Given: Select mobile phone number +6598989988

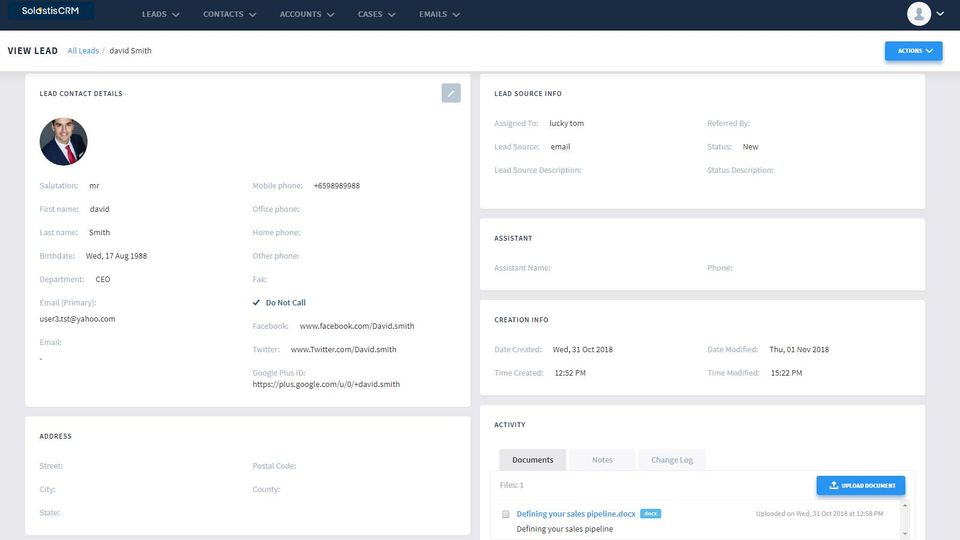Looking at the screenshot, I should [x=337, y=186].
